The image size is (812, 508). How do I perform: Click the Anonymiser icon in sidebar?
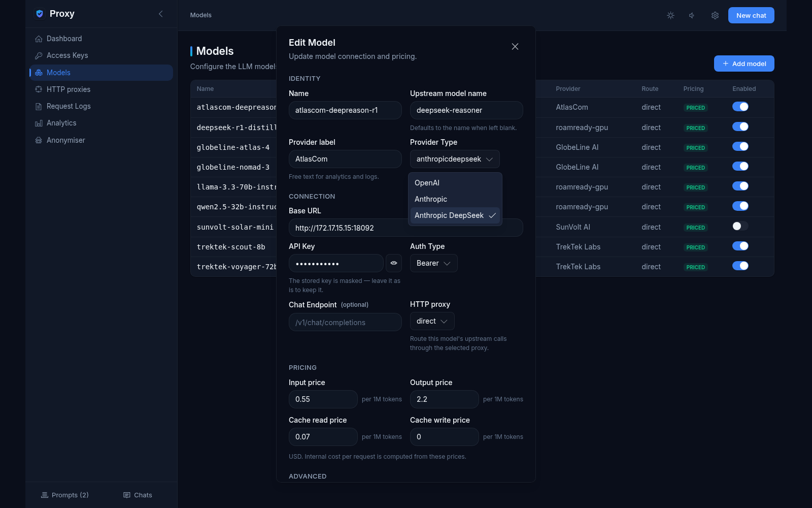[39, 140]
